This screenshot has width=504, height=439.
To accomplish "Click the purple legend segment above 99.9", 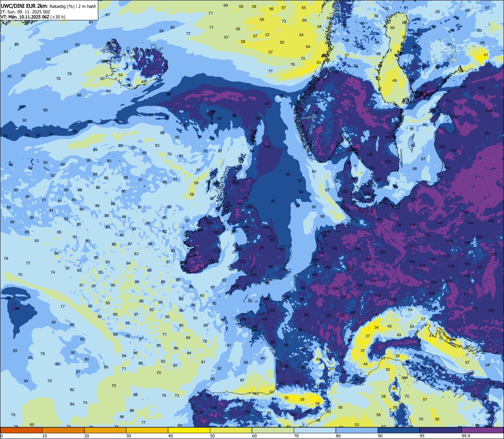I will [482, 430].
